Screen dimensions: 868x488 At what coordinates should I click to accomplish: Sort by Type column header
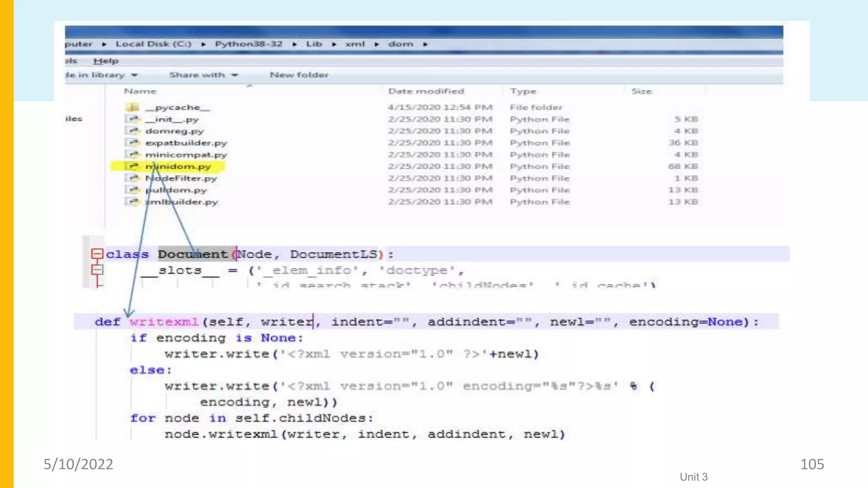click(523, 91)
